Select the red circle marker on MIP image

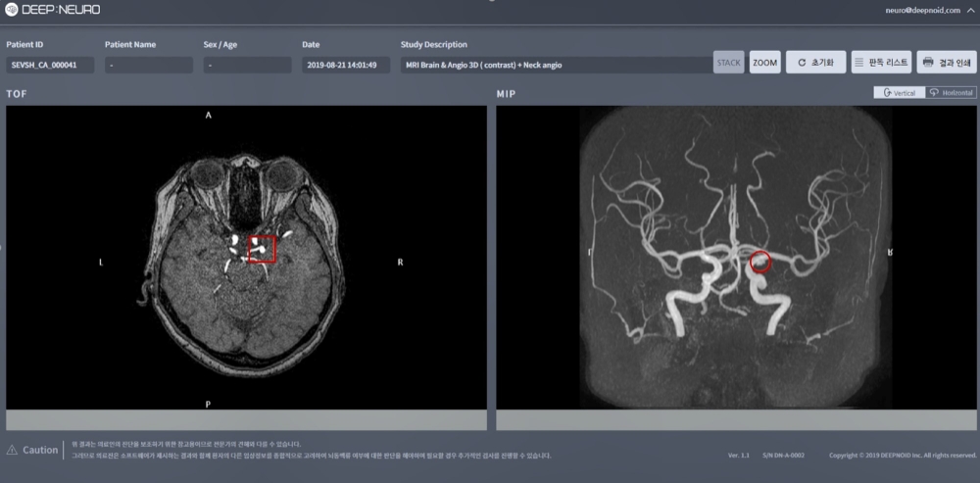tap(759, 262)
